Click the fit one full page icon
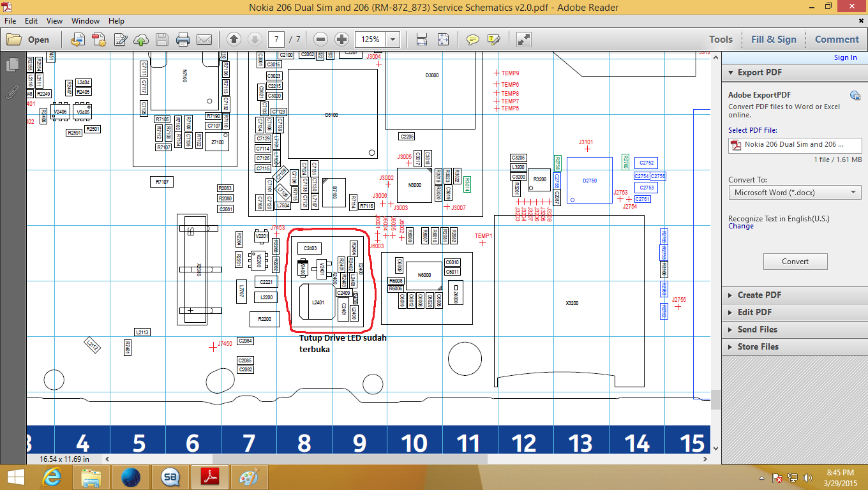The height and width of the screenshot is (490, 868). click(444, 40)
